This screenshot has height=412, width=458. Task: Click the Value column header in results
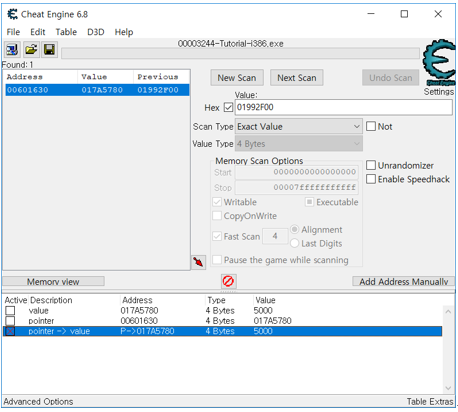pos(94,77)
